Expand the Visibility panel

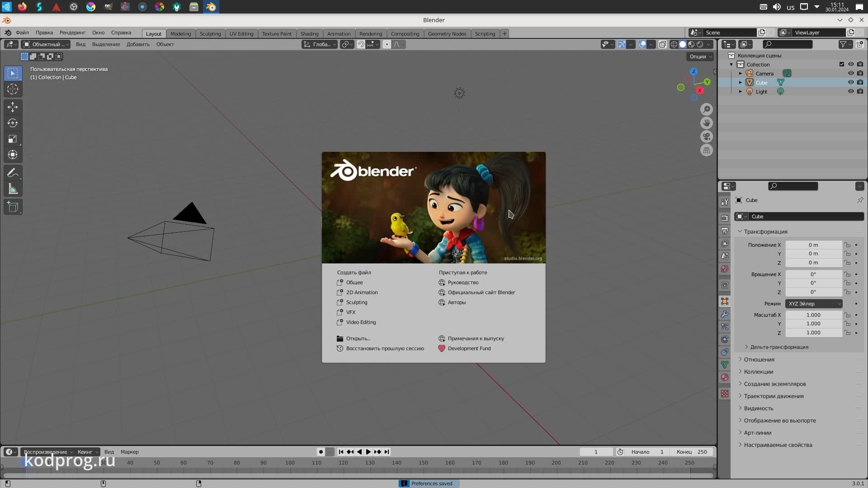click(x=758, y=408)
